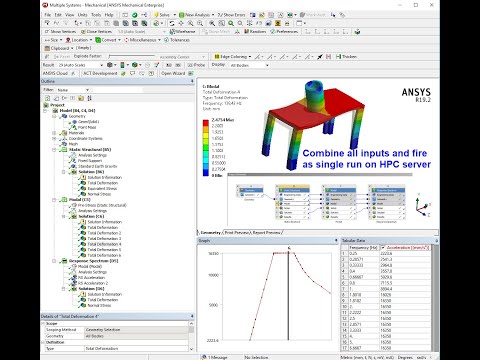The image size is (480, 360).
Task: Open the Tools menu
Action: [x=96, y=15]
